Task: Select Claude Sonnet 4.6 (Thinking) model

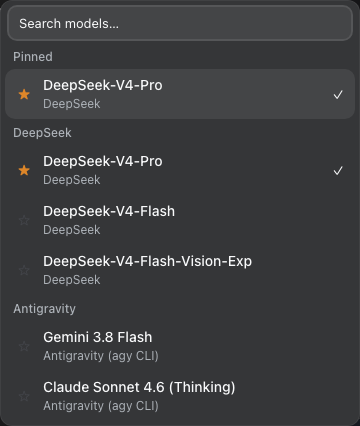Action: point(180,396)
